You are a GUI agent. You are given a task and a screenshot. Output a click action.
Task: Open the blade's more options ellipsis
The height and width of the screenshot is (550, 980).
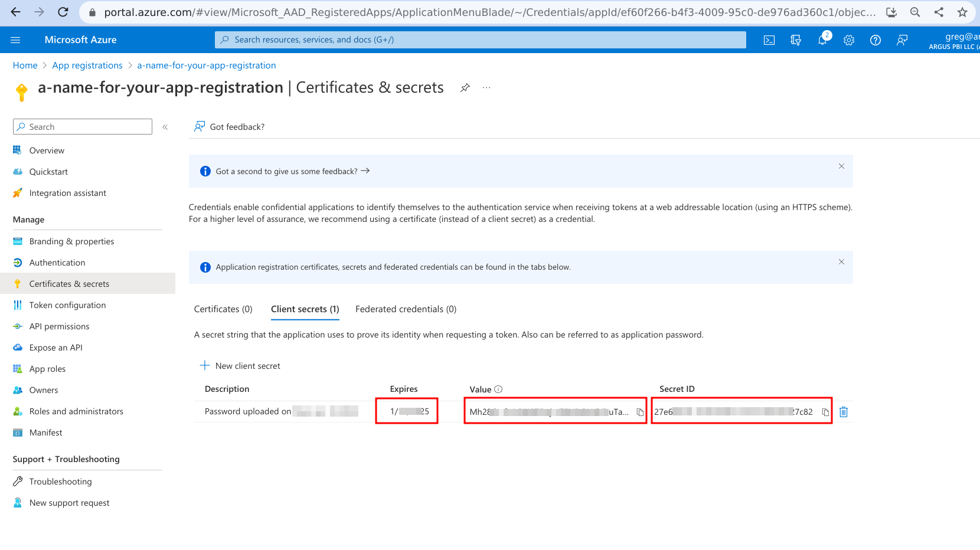486,87
